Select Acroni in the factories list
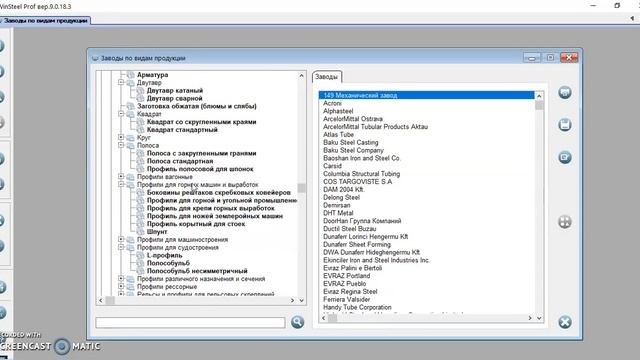The height and width of the screenshot is (360, 640). [332, 103]
